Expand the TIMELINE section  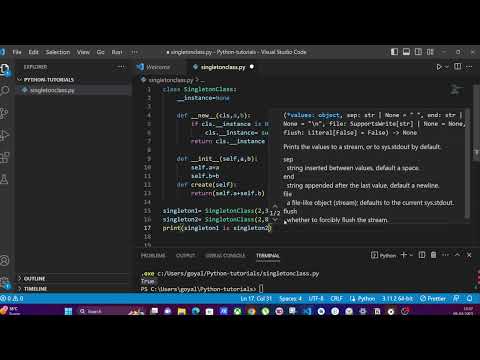point(35,288)
